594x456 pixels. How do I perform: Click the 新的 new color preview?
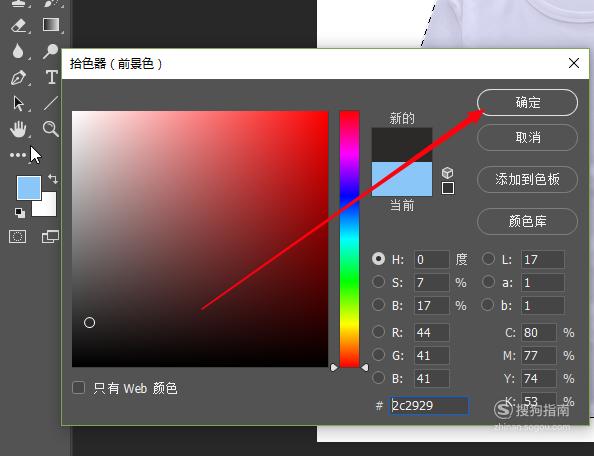402,145
